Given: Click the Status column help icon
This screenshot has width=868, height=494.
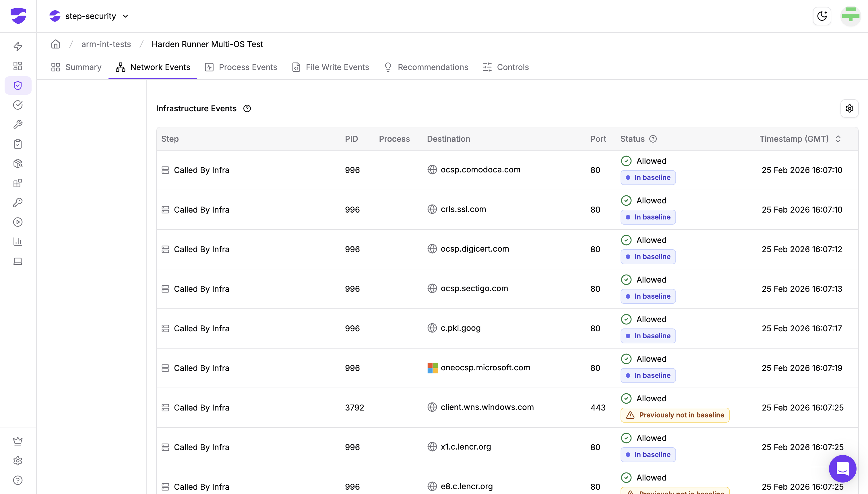Looking at the screenshot, I should pos(653,139).
